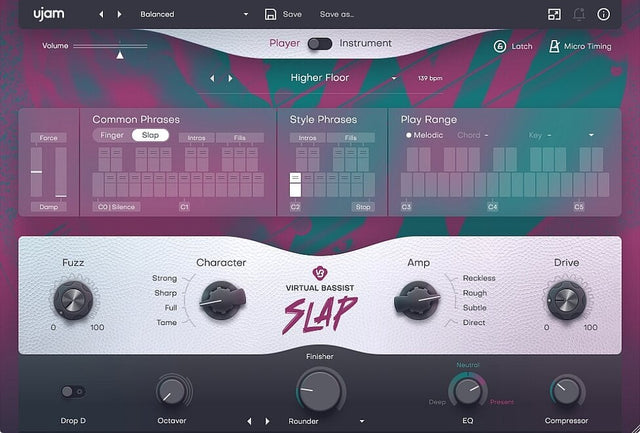Enable the Latch icon button

[501, 46]
